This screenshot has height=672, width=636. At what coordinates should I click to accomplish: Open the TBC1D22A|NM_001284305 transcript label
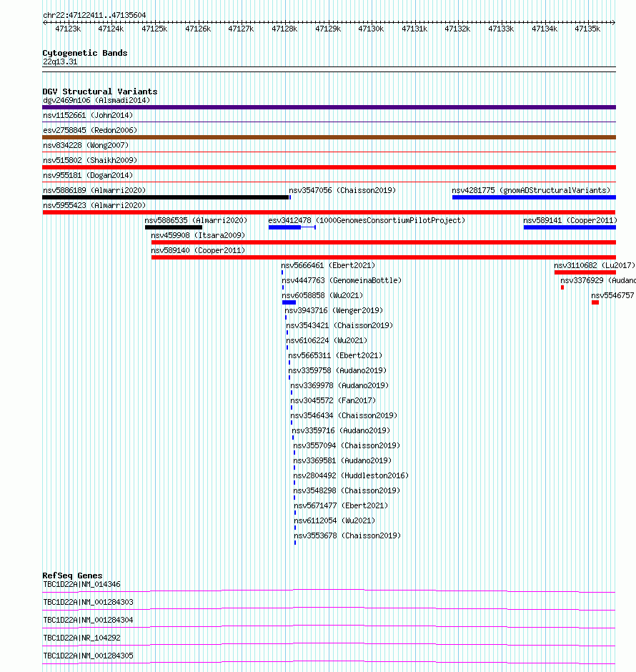pyautogui.click(x=88, y=656)
